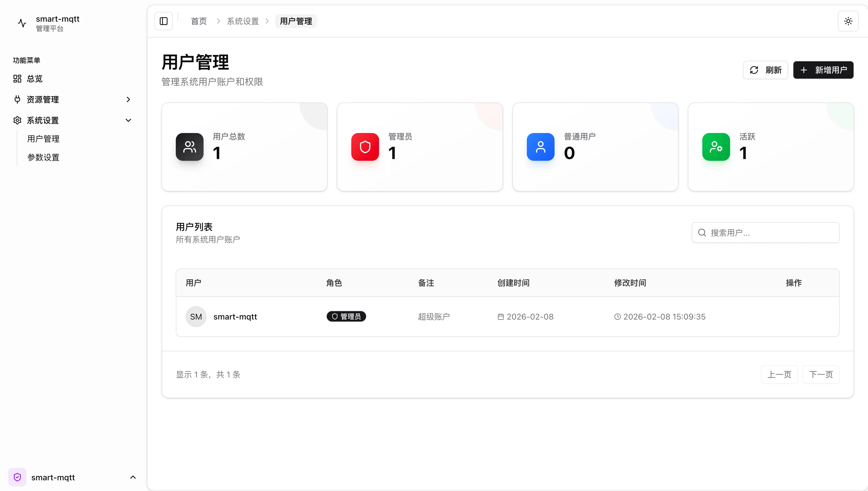
Task: Click the 刷新 refresh button
Action: (765, 70)
